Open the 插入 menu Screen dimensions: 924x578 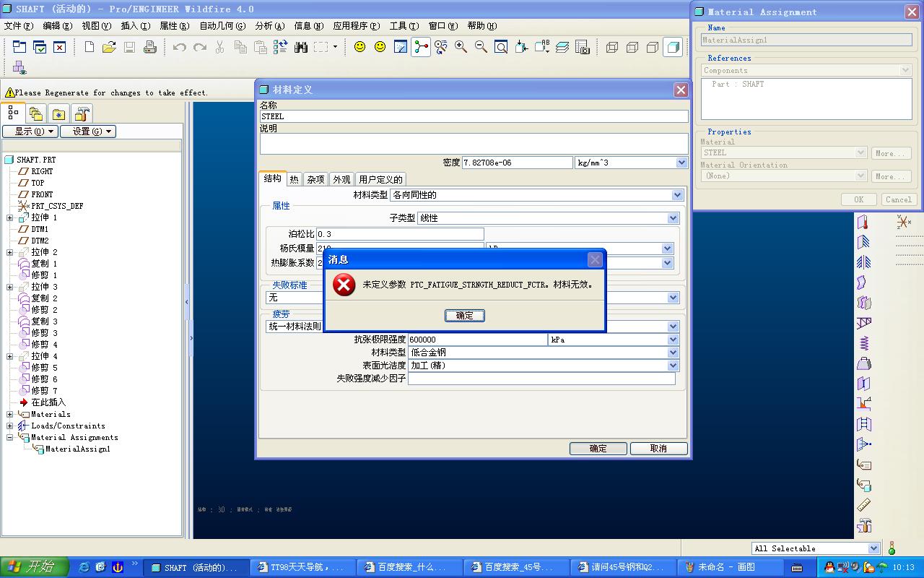click(136, 26)
